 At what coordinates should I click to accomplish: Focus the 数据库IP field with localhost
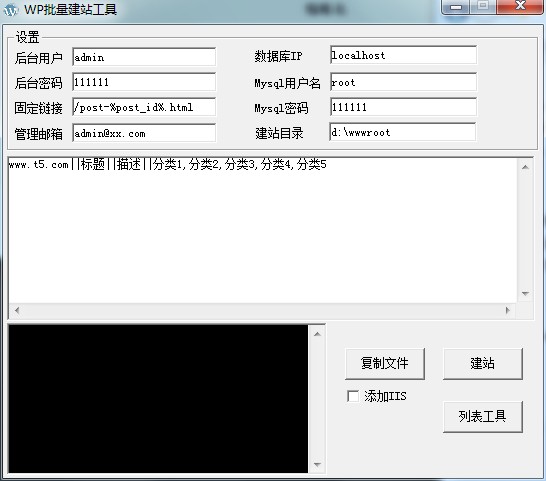[403, 55]
